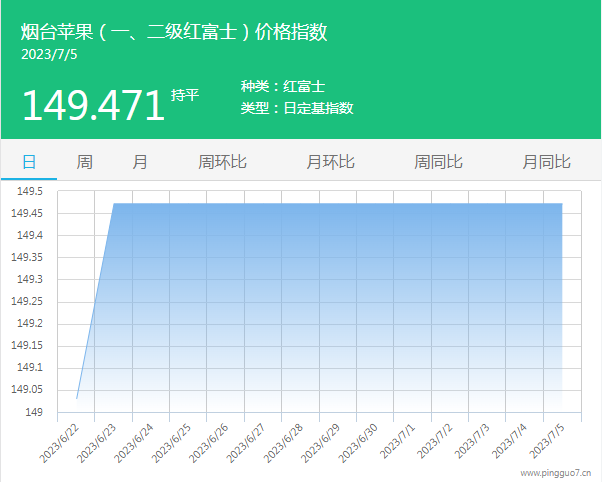Click the 烟台苹果价格指数 title heading

click(174, 32)
